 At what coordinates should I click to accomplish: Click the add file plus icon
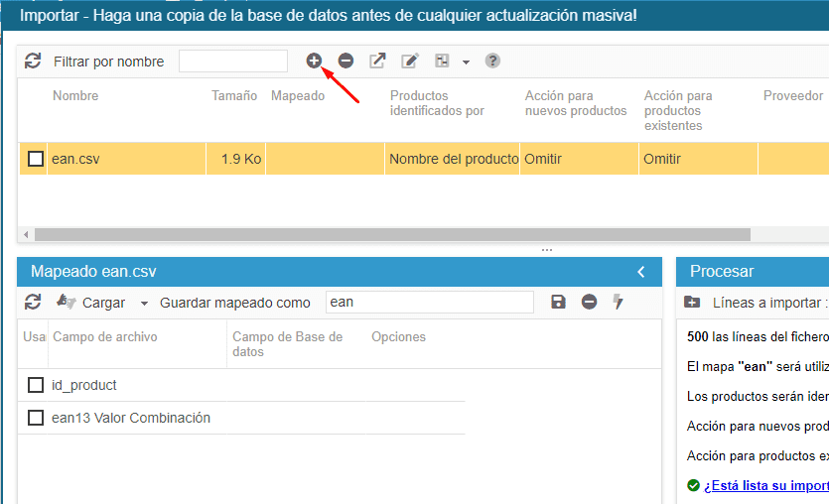point(314,62)
